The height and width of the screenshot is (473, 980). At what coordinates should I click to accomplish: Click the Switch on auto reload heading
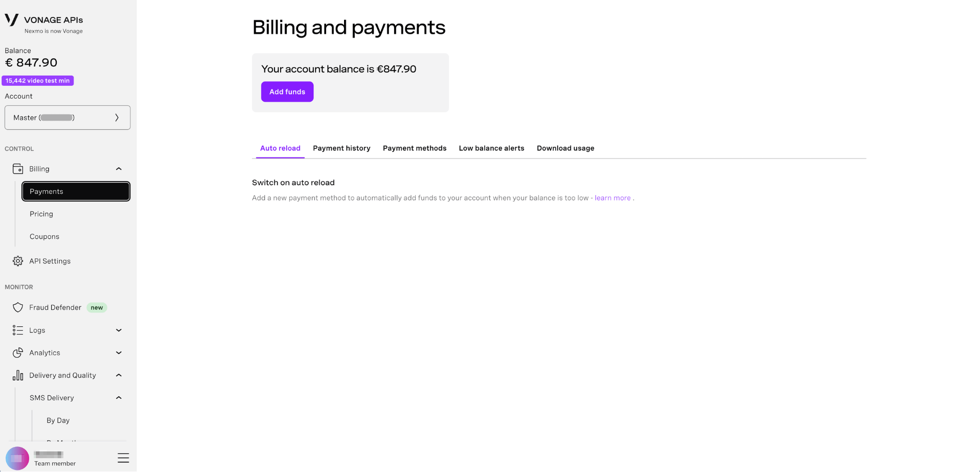tap(293, 183)
